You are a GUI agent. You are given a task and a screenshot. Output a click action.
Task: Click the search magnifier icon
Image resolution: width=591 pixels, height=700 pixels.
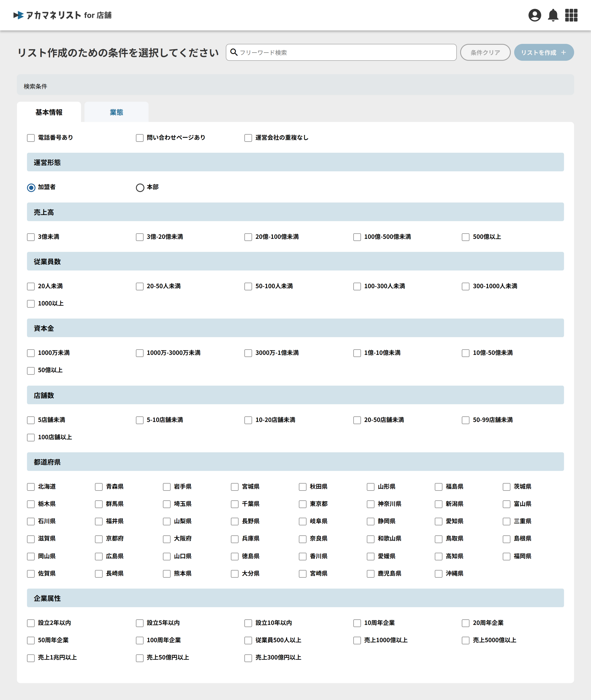[x=234, y=52]
